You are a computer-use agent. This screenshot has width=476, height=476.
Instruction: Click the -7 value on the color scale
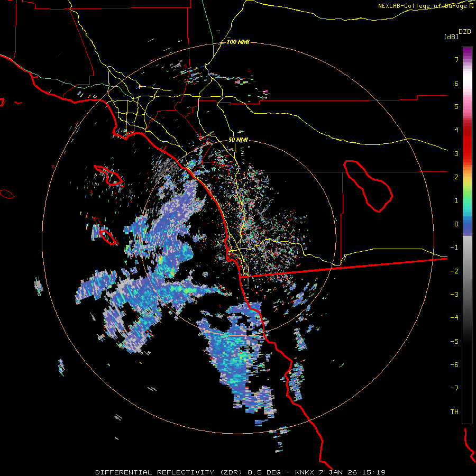coord(454,388)
